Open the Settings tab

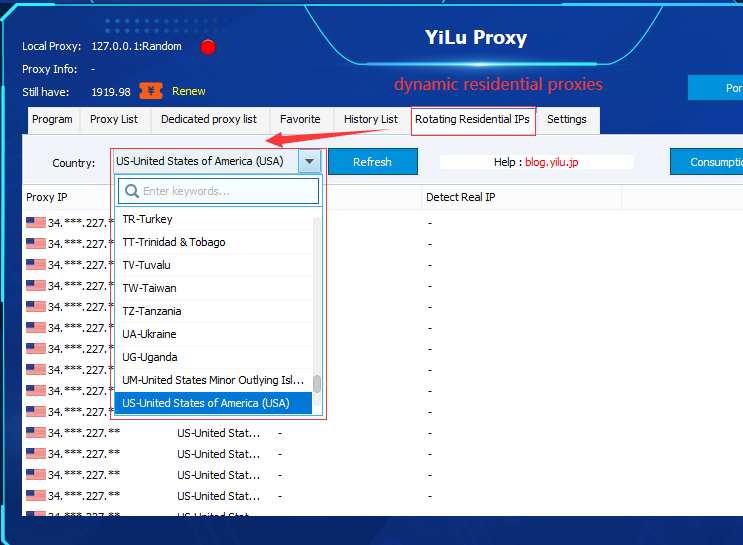[566, 120]
